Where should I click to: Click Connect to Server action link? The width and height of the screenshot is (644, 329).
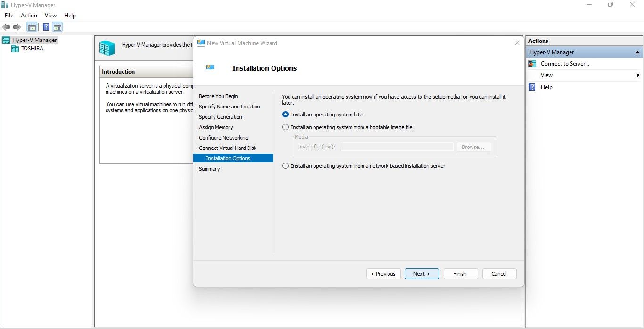565,64
